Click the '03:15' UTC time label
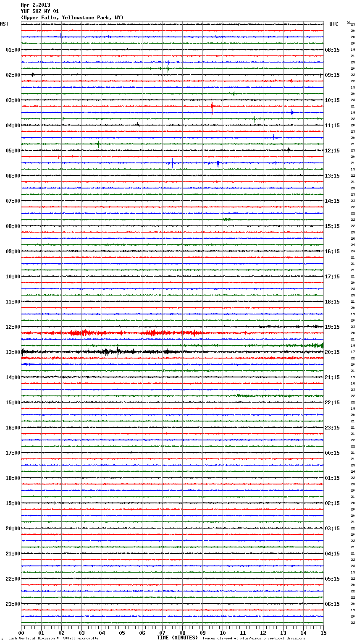357x644 pixels. click(x=332, y=529)
